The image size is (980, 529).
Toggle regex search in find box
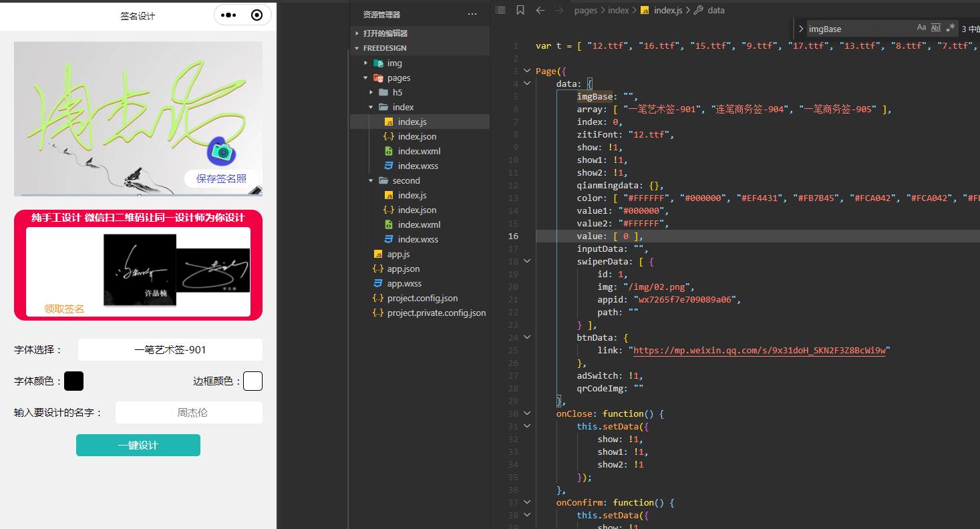click(x=950, y=28)
